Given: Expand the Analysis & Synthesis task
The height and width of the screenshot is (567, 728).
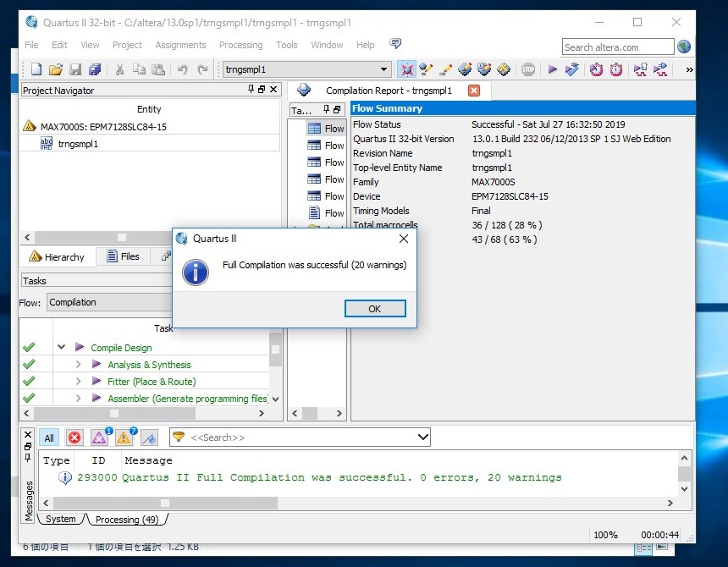Looking at the screenshot, I should [x=79, y=364].
